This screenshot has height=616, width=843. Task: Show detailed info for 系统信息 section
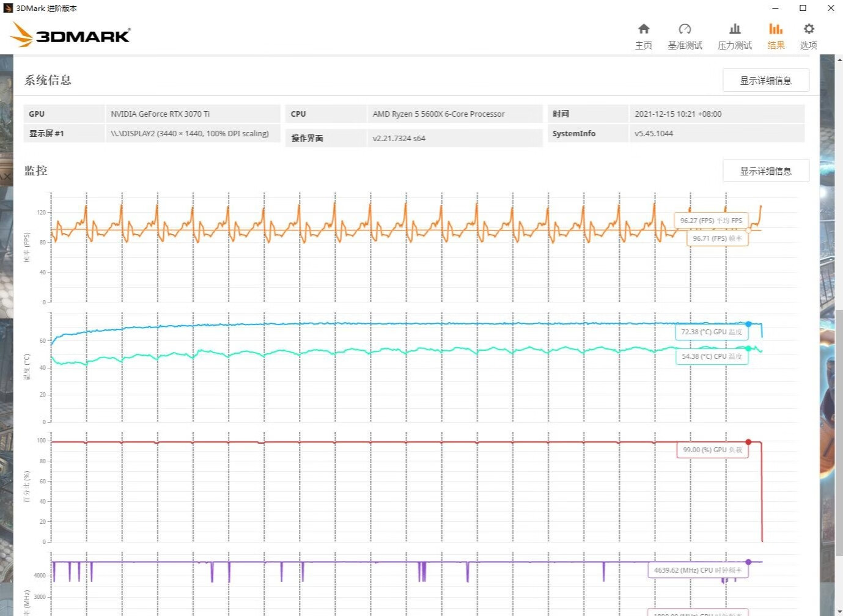pos(766,80)
